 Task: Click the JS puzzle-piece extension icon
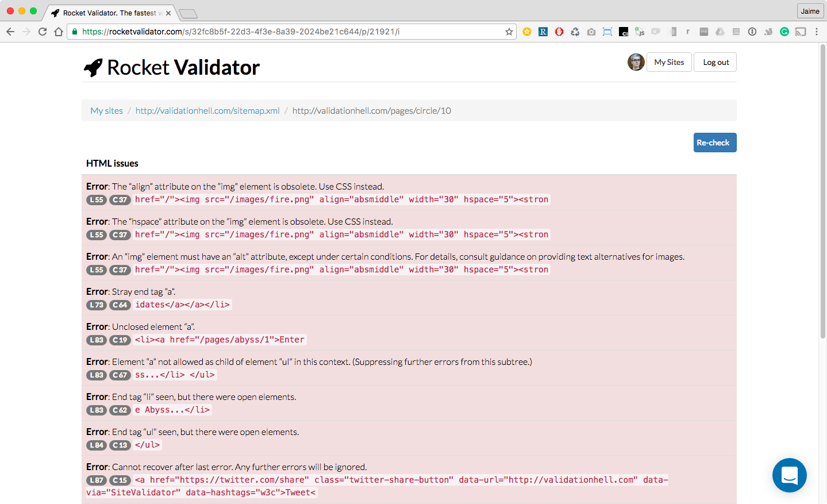click(640, 32)
